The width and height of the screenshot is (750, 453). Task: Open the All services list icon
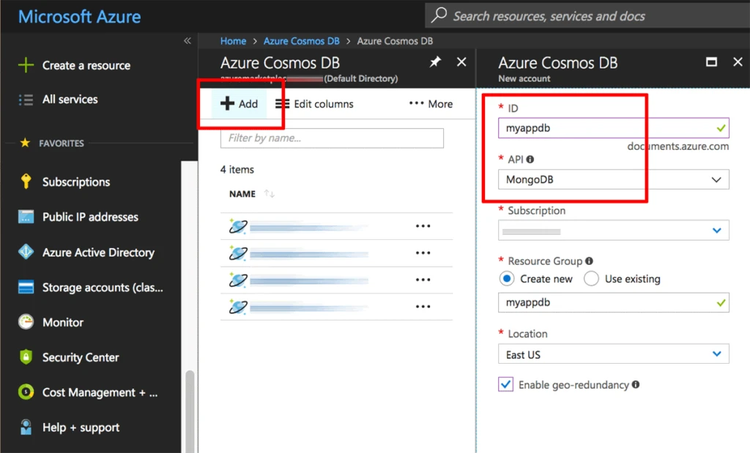point(25,99)
